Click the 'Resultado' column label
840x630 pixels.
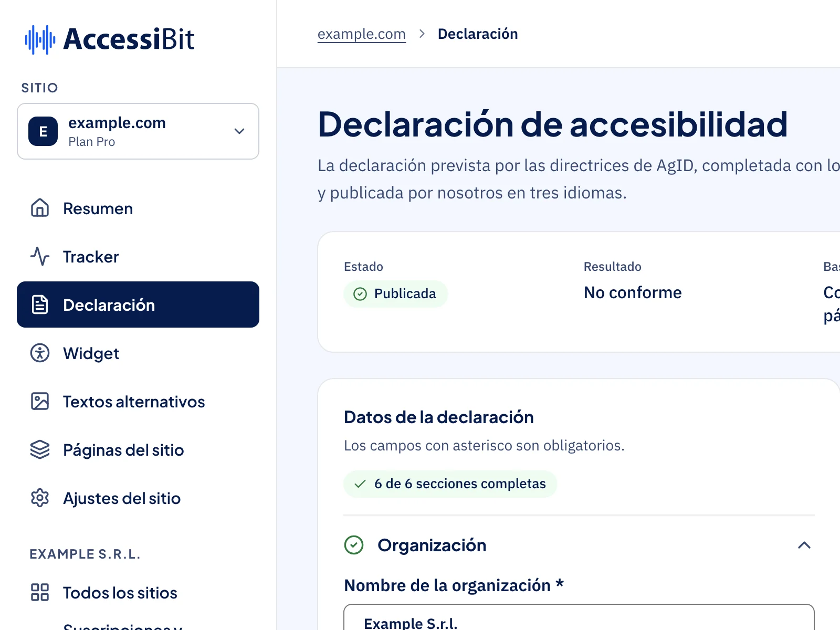pos(613,267)
